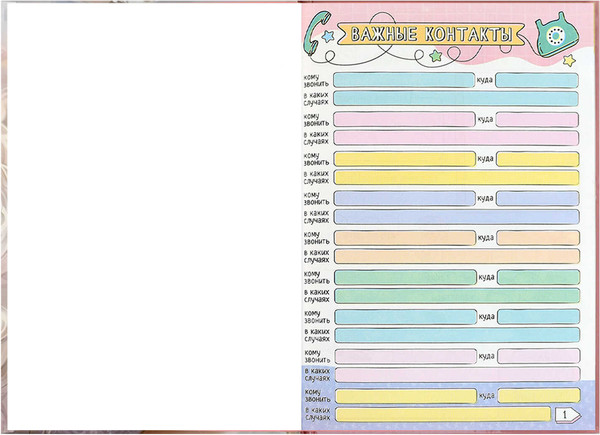Click the yellow field left of page number
600x435 pixels.
coord(441,414)
